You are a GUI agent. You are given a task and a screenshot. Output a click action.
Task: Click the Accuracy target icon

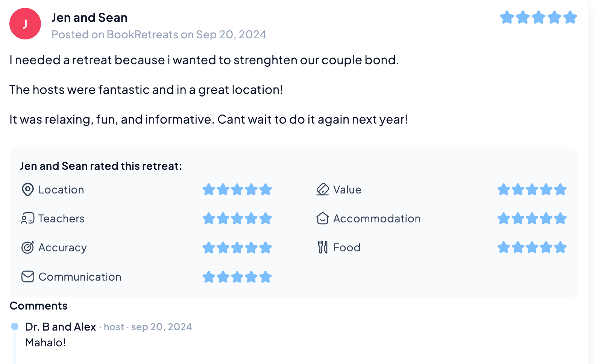27,248
